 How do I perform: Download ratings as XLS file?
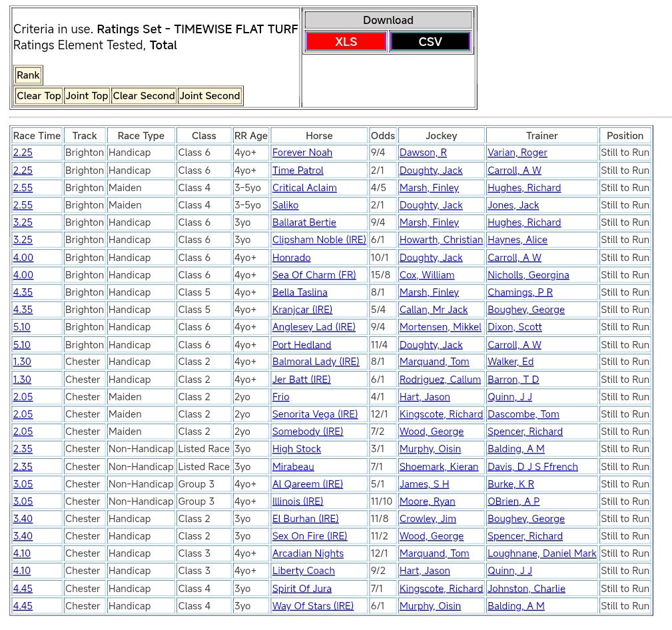tap(346, 41)
